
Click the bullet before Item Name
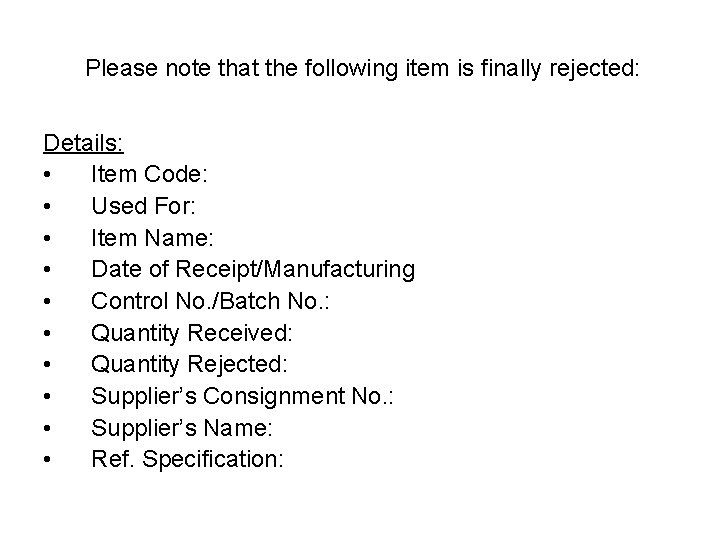point(49,239)
